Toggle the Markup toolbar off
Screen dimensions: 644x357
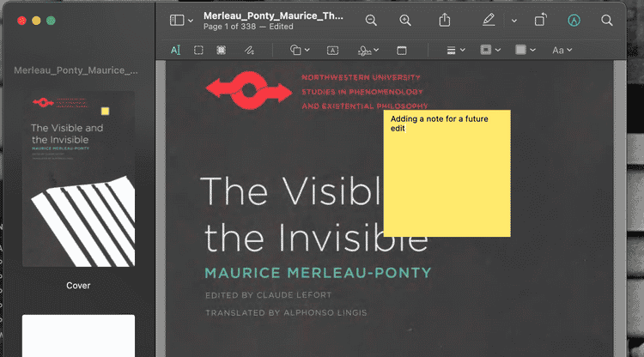pyautogui.click(x=574, y=20)
